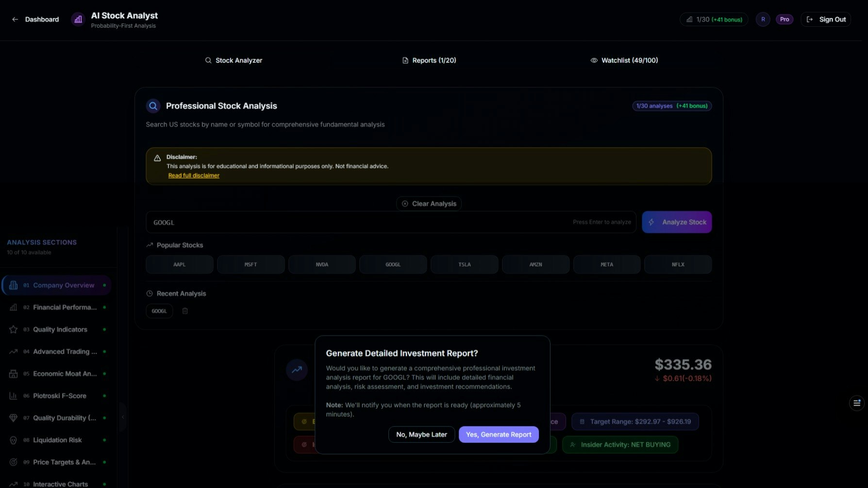Collapse the analysis sections sidebar
The width and height of the screenshot is (868, 488).
coord(123,417)
